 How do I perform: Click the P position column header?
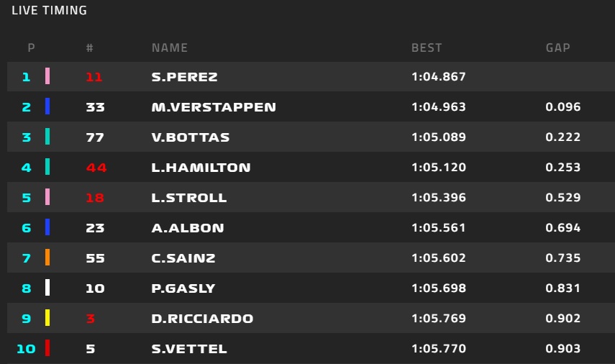click(32, 48)
